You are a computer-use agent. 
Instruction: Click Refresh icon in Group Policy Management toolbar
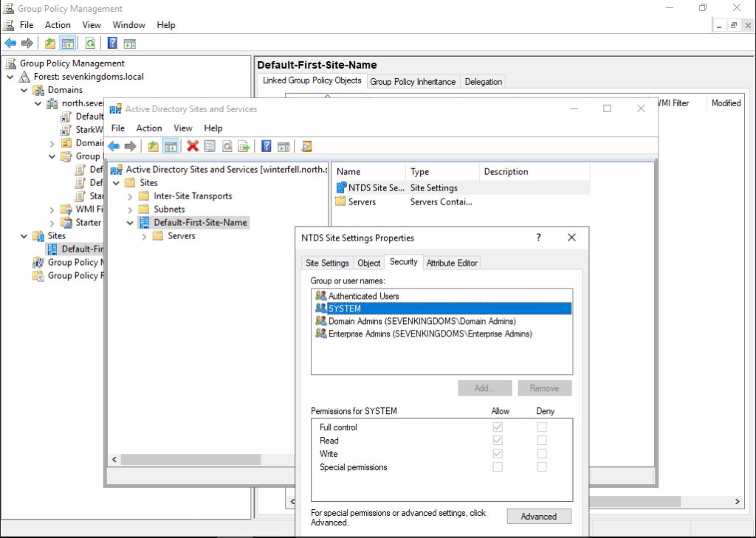pos(90,43)
